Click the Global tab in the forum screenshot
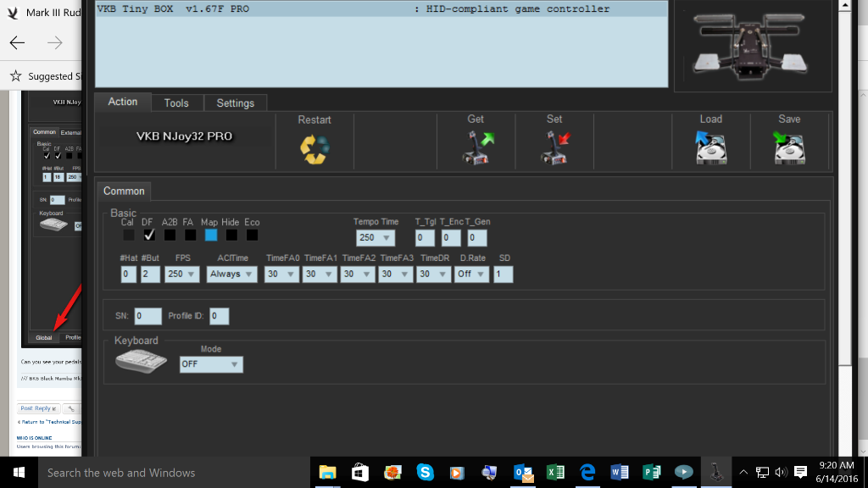Image resolution: width=868 pixels, height=488 pixels. point(44,337)
